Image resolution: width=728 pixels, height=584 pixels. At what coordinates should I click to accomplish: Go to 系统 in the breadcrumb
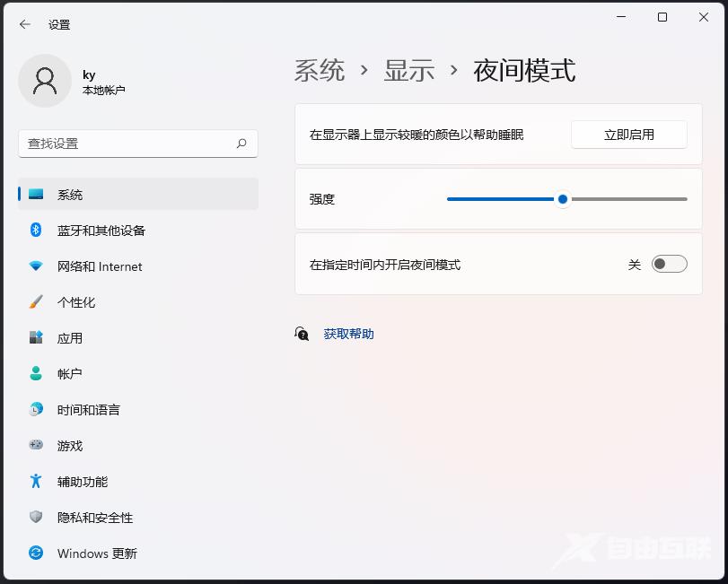click(x=320, y=71)
